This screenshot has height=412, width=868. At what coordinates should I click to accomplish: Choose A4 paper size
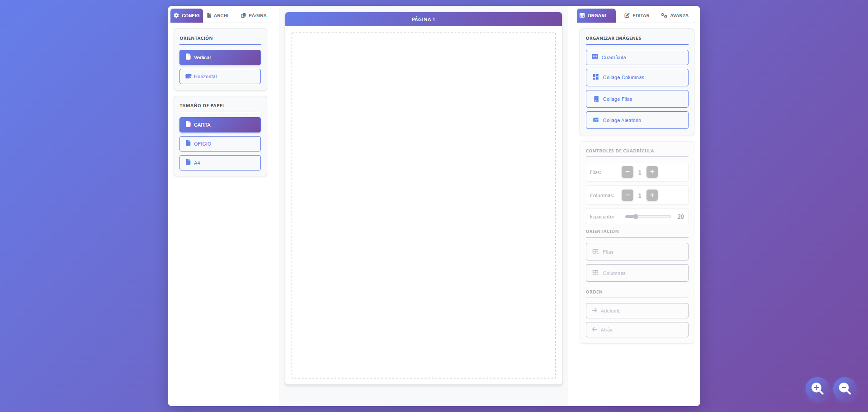click(x=220, y=163)
